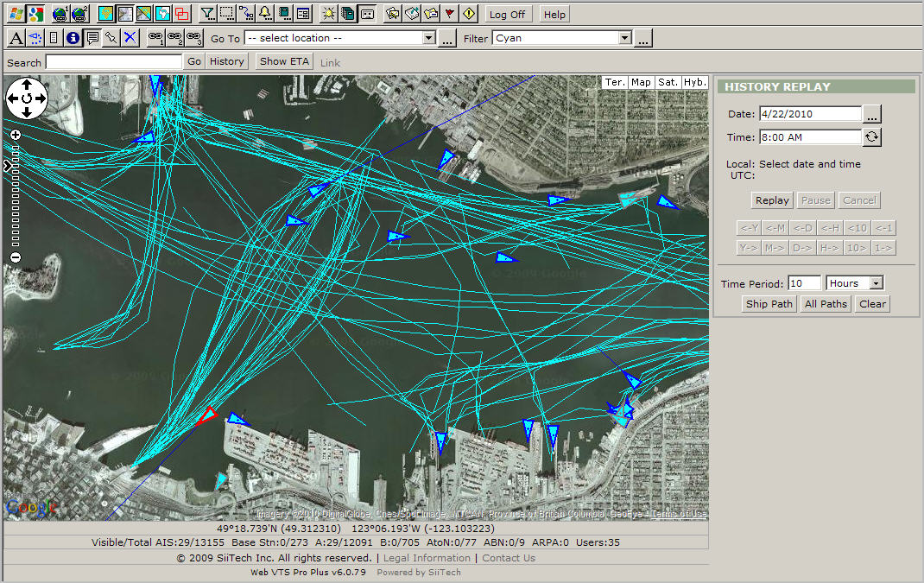Click the map pan compass control

tap(27, 98)
